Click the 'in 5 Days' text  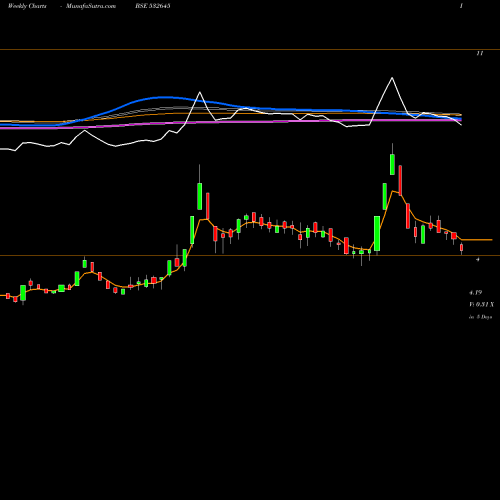[481, 317]
